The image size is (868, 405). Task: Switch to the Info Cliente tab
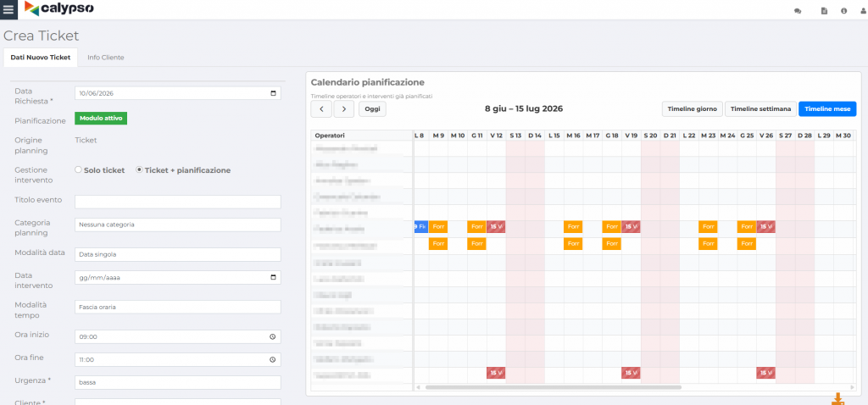(106, 57)
